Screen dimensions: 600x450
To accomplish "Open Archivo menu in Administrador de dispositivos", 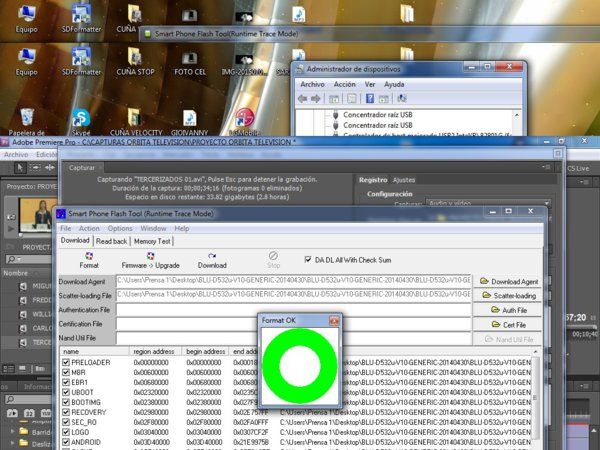I will (x=312, y=84).
